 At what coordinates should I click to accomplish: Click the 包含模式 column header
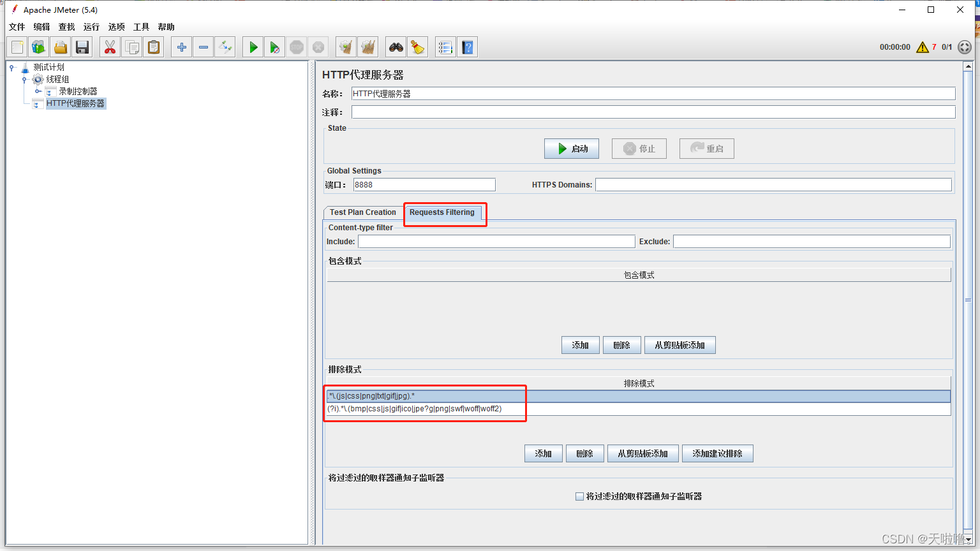point(639,275)
